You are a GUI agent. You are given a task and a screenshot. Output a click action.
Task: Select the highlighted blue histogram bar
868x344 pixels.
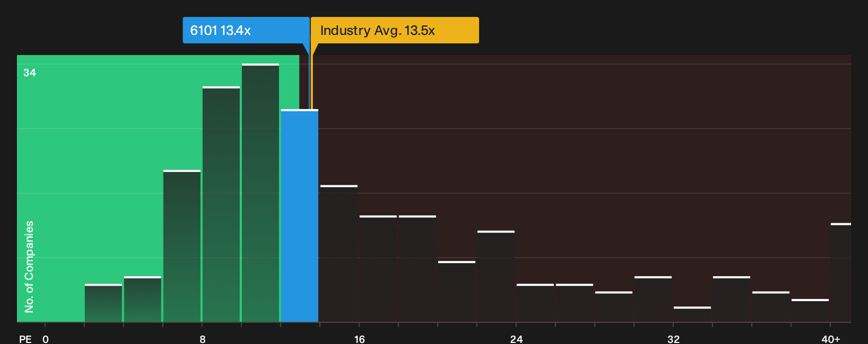click(300, 216)
